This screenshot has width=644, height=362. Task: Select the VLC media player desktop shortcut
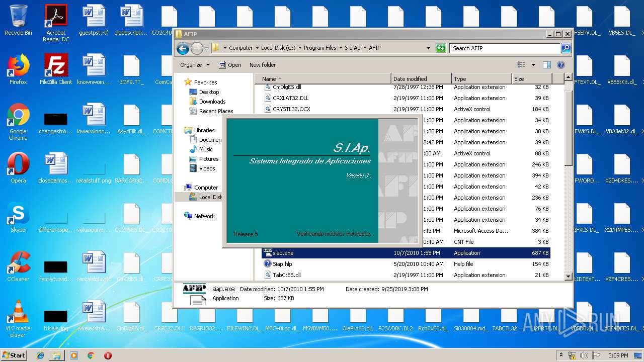tap(18, 319)
